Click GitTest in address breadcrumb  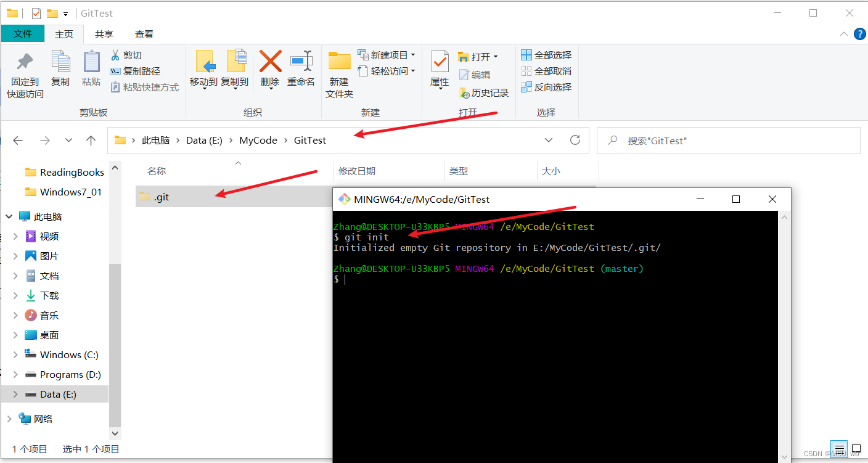(x=310, y=140)
